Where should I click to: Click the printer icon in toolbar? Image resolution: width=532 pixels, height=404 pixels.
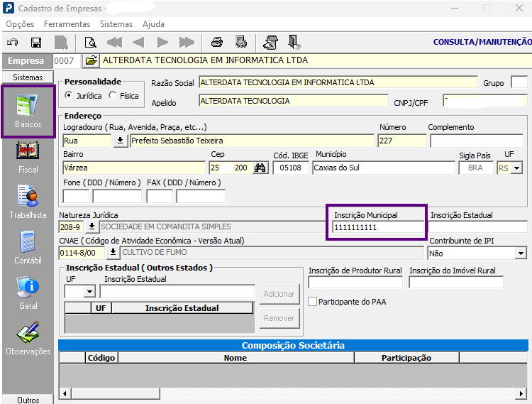pyautogui.click(x=217, y=43)
